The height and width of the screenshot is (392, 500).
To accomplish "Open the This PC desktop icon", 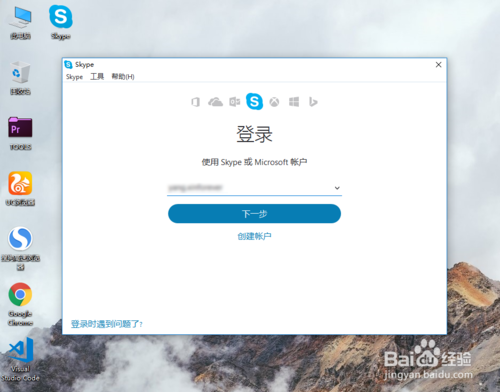I will pyautogui.click(x=20, y=22).
